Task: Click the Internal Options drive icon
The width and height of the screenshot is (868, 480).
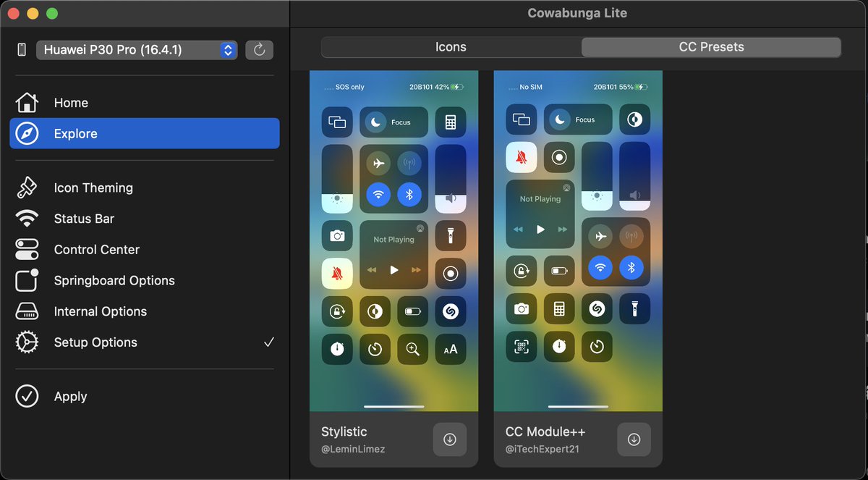Action: 27,311
